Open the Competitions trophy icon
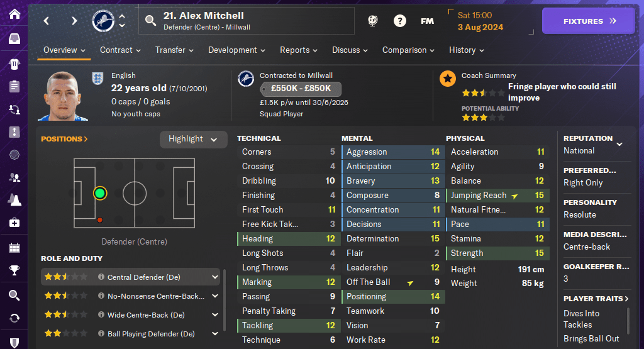Screen dimensions: 644x349 14,271
